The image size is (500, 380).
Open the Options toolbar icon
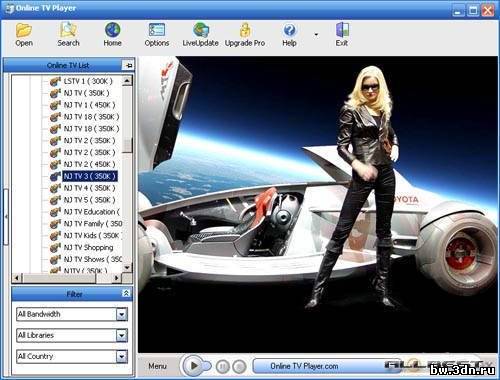click(157, 34)
